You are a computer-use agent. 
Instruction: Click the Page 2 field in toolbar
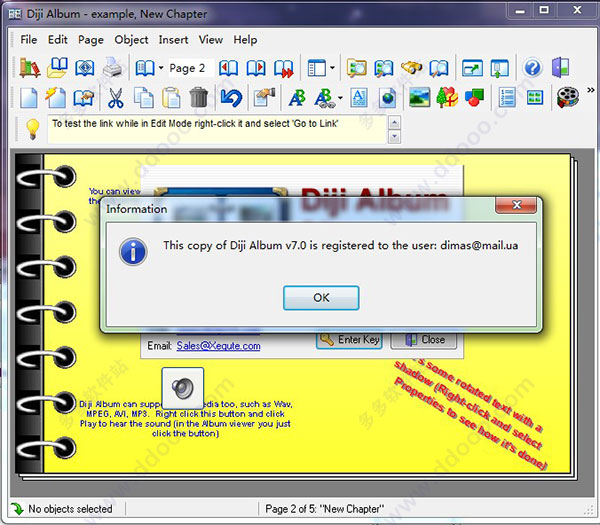click(x=190, y=68)
